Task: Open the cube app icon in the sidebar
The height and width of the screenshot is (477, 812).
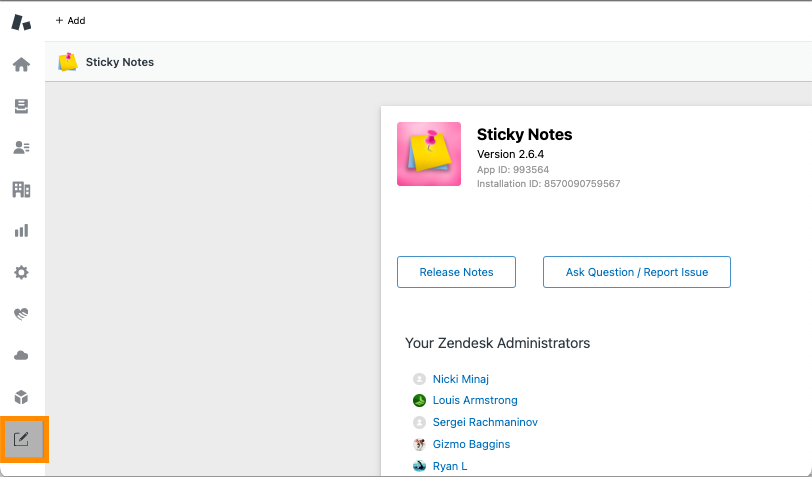Action: tap(21, 397)
